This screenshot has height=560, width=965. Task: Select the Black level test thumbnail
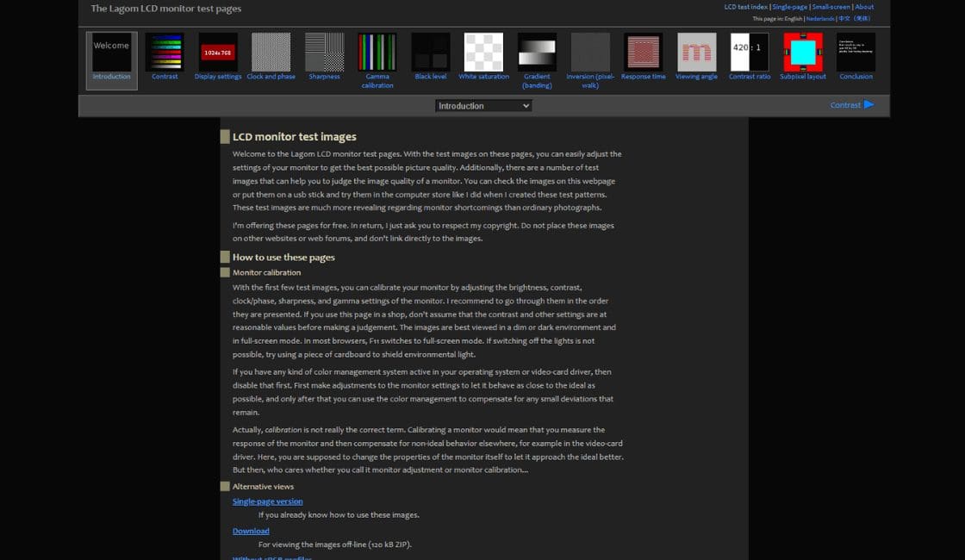pos(431,53)
